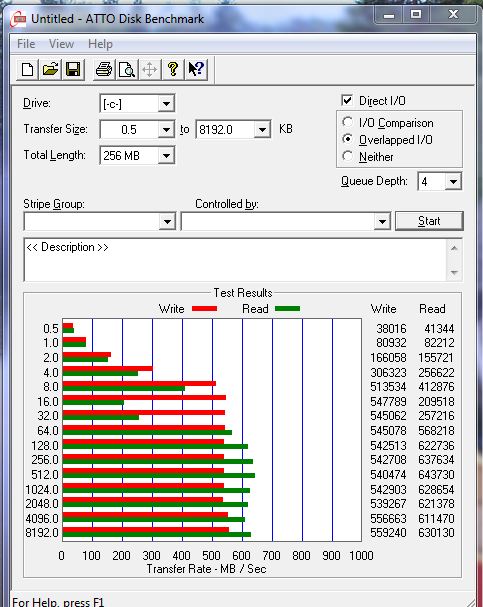The width and height of the screenshot is (483, 607).
Task: Open the Total Length dropdown
Action: coord(166,156)
